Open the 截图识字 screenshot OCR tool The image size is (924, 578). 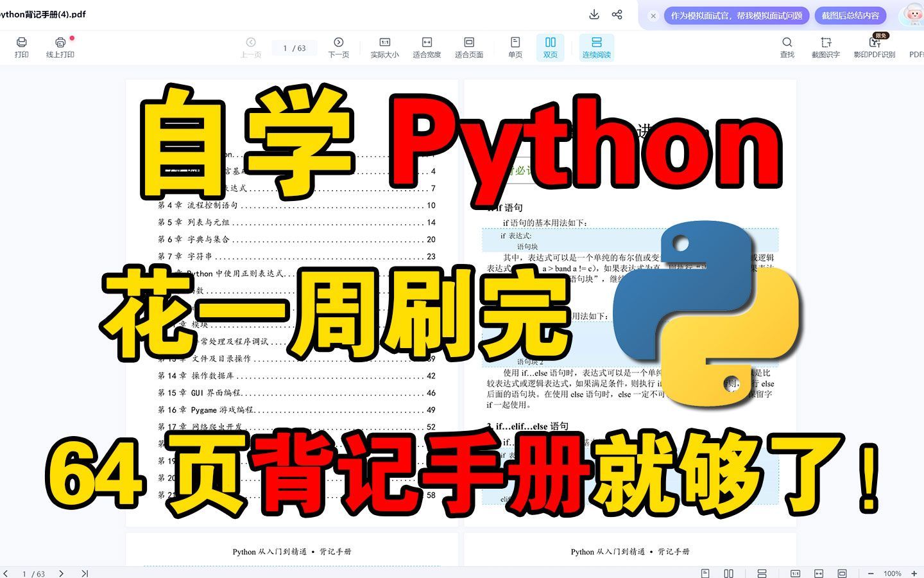point(826,47)
